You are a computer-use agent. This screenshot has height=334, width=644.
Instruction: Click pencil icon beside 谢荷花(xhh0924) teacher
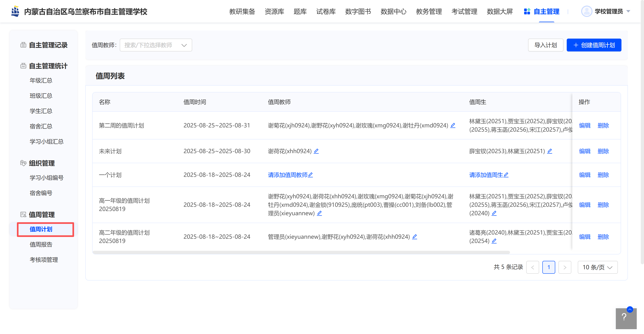click(316, 151)
